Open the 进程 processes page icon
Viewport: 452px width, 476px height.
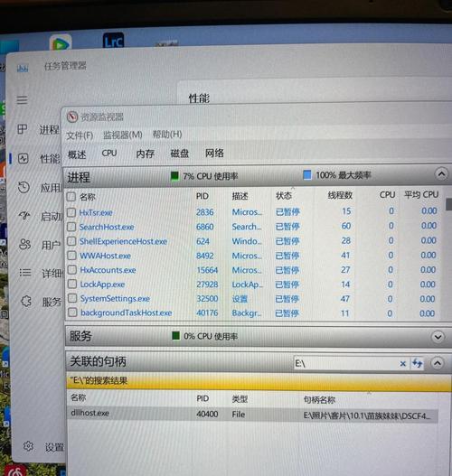(23, 129)
